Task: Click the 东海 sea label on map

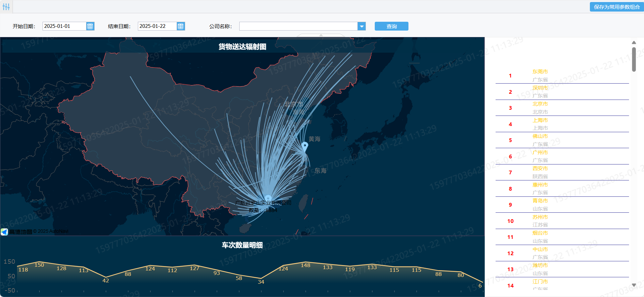Action: point(320,171)
